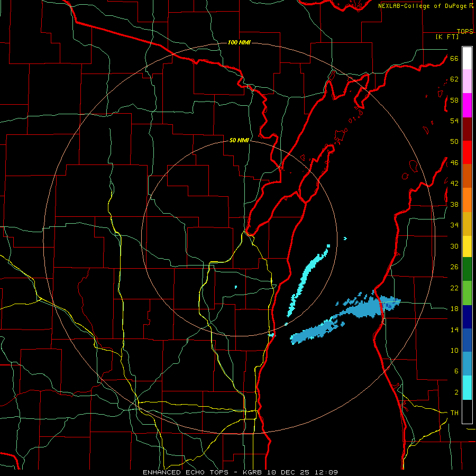Click the small cyan echo on the western lakeshore

tap(272, 335)
